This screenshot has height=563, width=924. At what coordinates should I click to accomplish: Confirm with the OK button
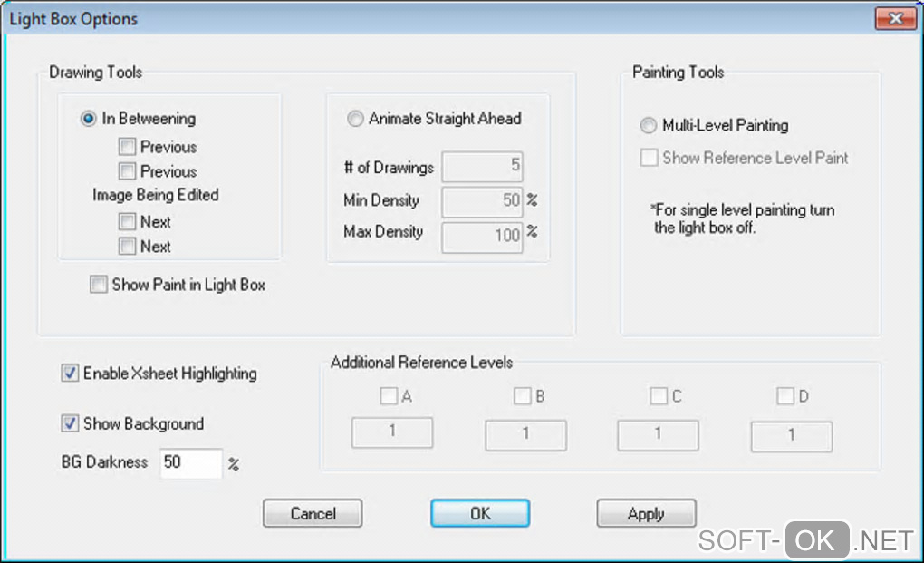tap(480, 514)
